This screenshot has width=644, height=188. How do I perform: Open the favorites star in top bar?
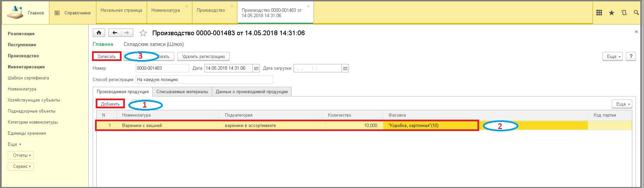click(x=611, y=13)
